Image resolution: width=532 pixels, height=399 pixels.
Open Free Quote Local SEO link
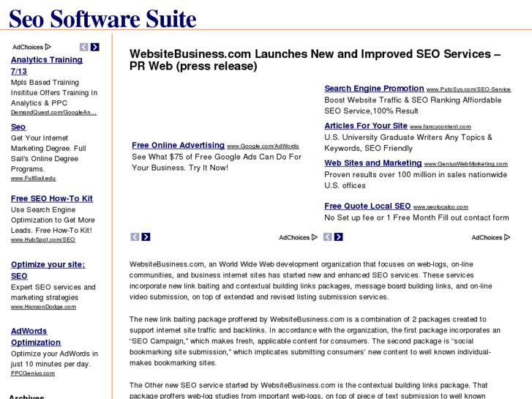(367, 206)
